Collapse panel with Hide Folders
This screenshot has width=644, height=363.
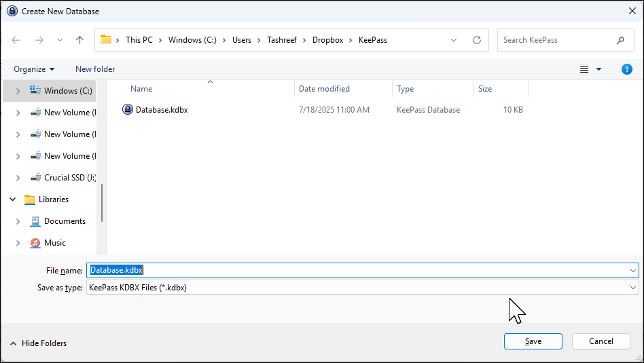pyautogui.click(x=38, y=343)
